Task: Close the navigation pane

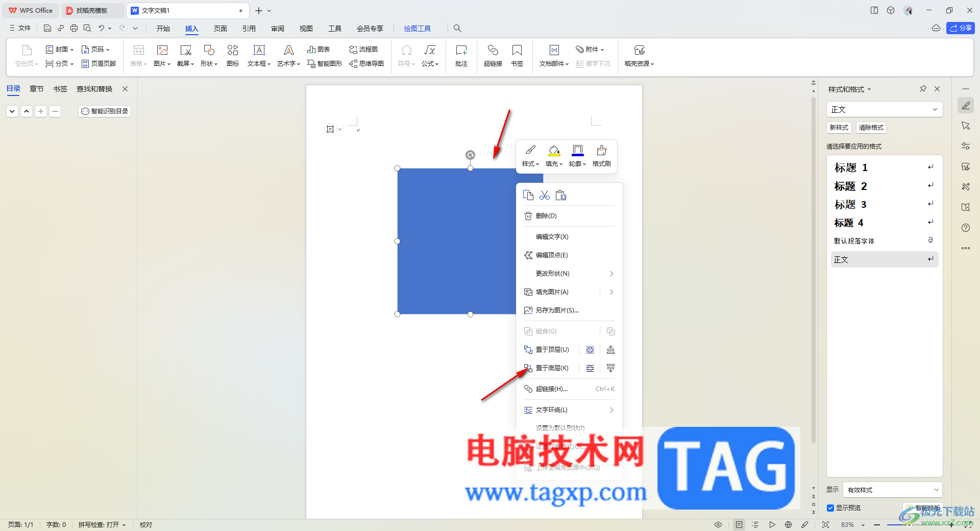Action: point(125,89)
